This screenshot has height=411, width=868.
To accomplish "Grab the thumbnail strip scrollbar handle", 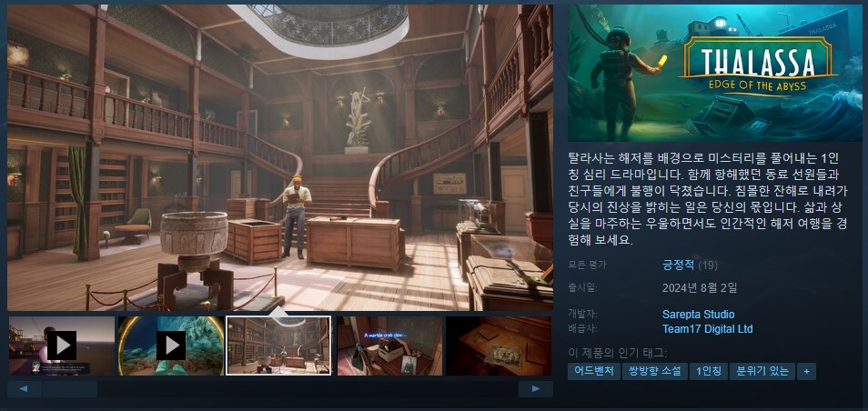I will [x=70, y=389].
